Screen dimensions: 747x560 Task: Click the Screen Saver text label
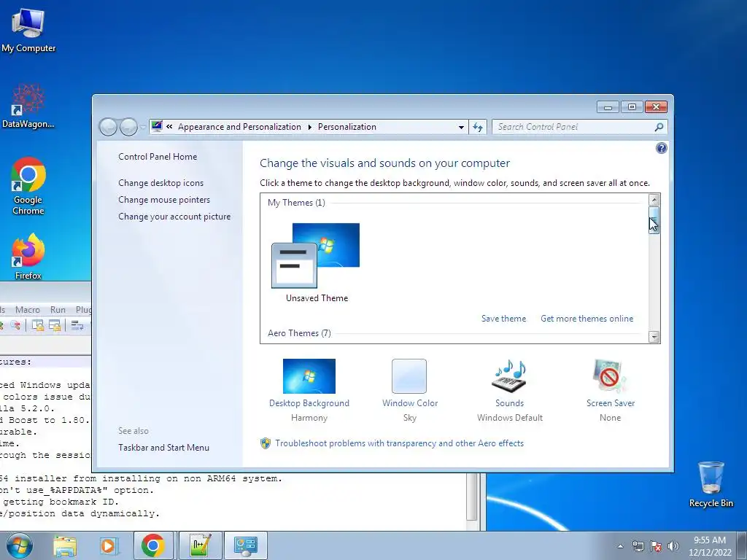click(x=611, y=402)
